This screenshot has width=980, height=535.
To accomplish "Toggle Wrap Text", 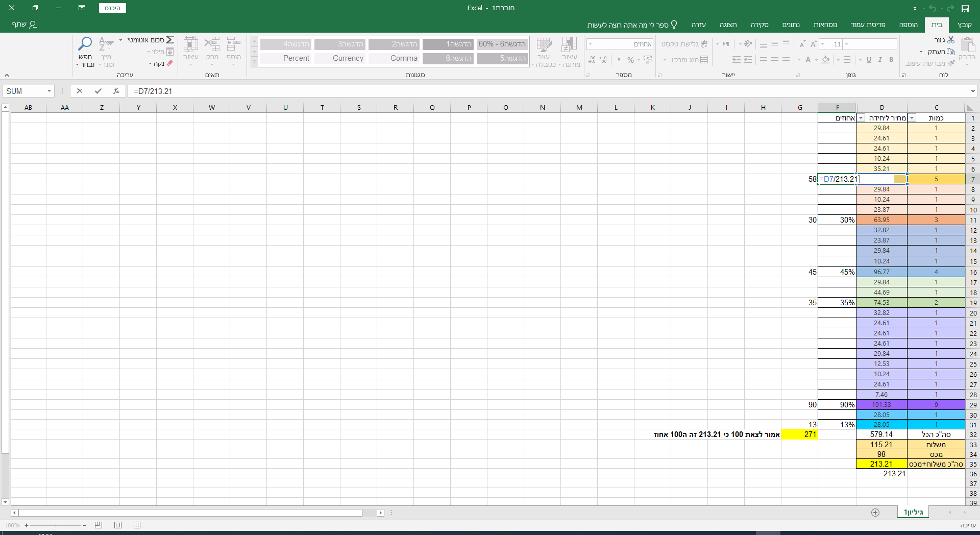I will coord(684,44).
